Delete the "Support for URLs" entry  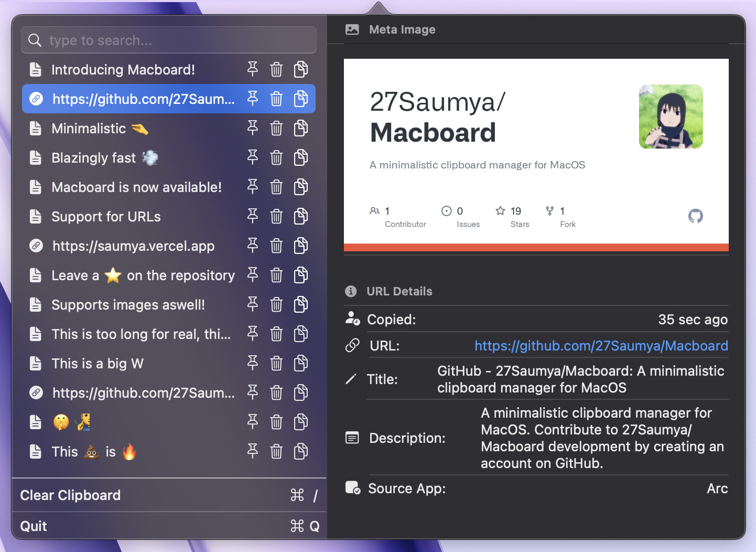[276, 216]
